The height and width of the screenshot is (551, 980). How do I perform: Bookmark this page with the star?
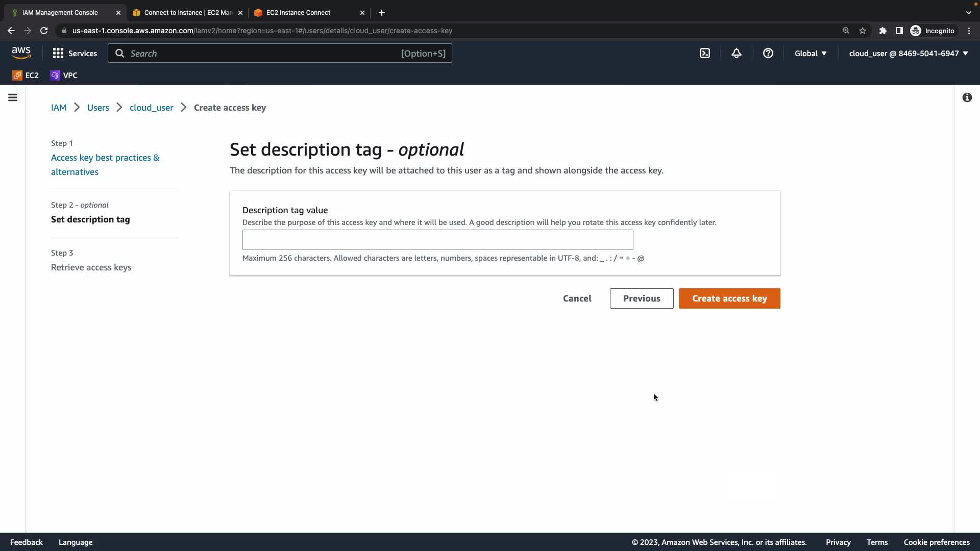click(862, 31)
